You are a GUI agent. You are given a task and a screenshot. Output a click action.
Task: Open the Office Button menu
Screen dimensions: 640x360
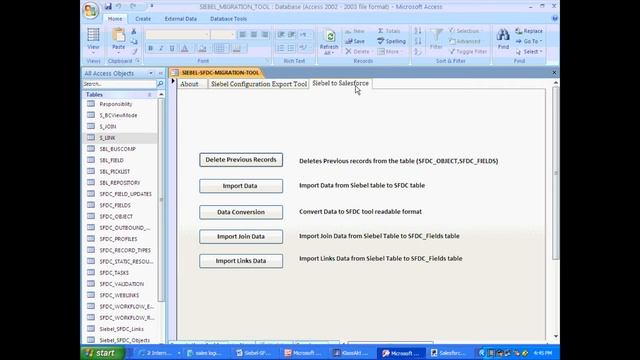pos(91,10)
